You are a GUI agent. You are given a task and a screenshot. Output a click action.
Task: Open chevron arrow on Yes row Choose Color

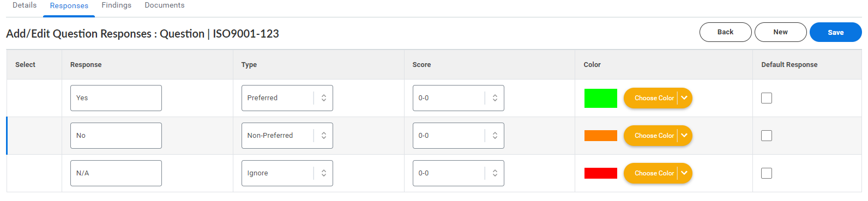pyautogui.click(x=684, y=98)
